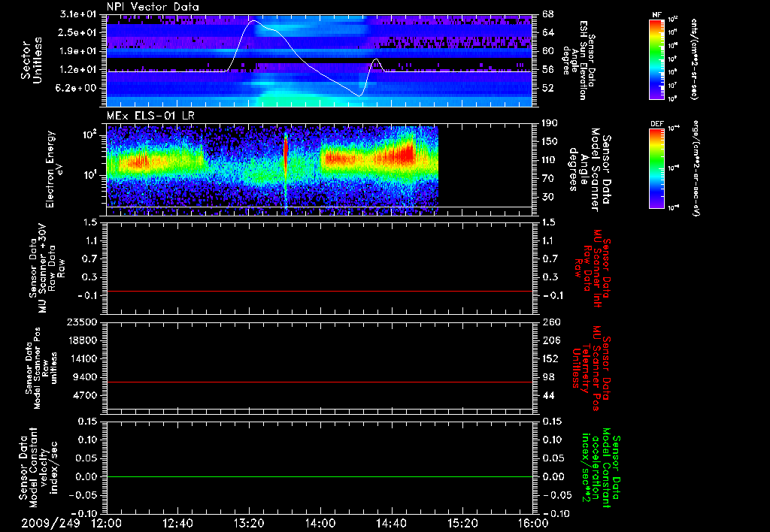Click the NF color scale bar
This screenshot has width=770, height=532.
tap(656, 59)
